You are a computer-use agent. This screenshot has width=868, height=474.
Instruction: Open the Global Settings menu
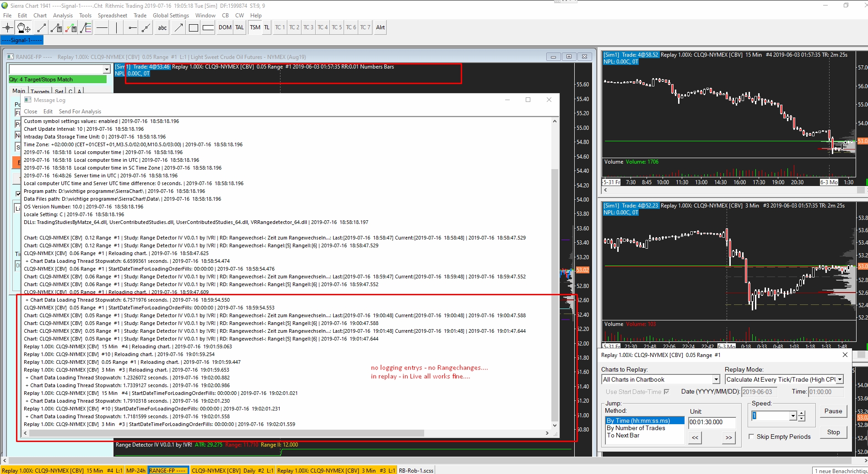(x=171, y=16)
